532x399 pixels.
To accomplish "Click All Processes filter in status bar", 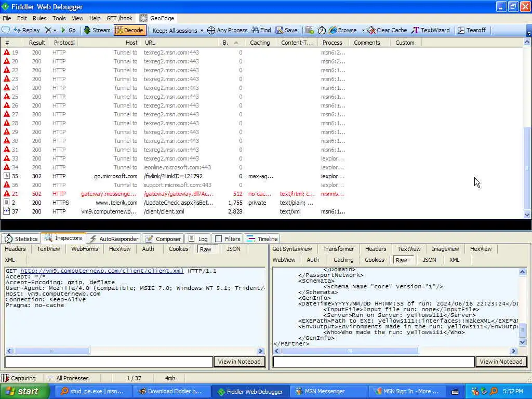I will click(68, 378).
